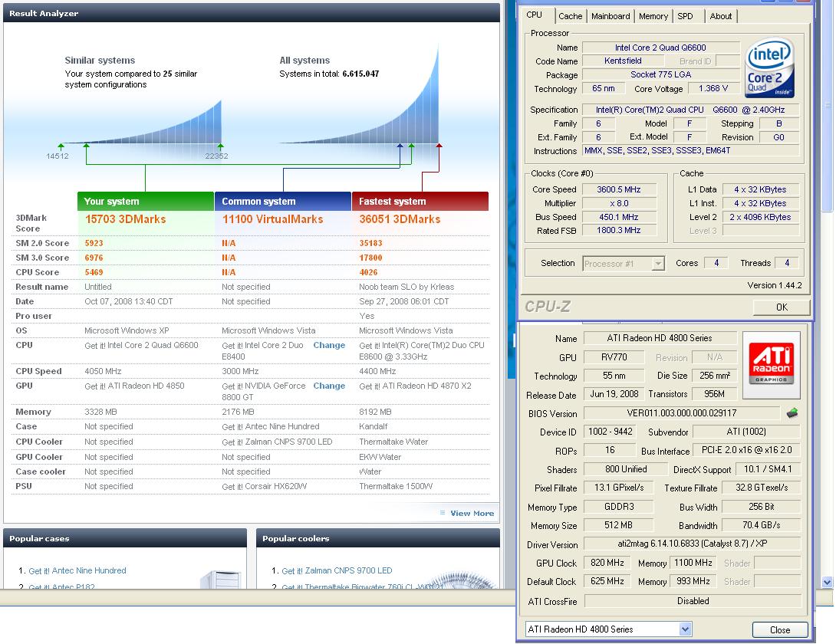Click the Antec case thumbnail image

(x=220, y=579)
